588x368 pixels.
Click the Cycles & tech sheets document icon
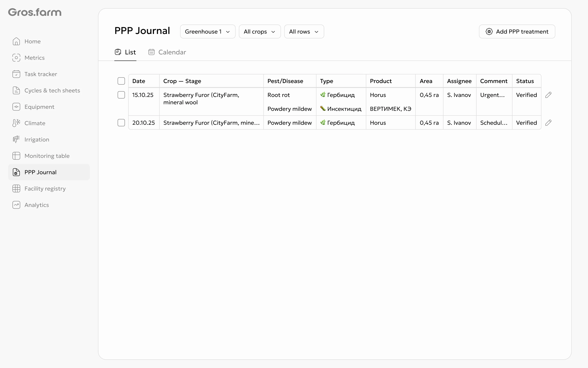[x=16, y=90]
